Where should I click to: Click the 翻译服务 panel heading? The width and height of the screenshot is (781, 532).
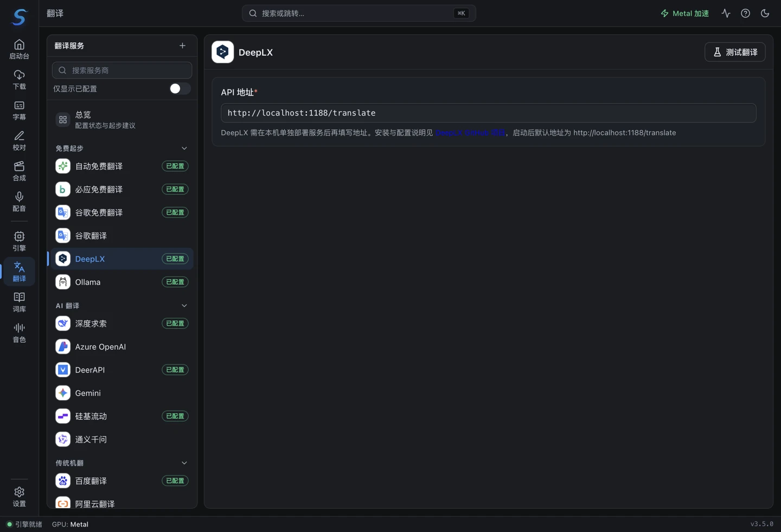pos(69,46)
